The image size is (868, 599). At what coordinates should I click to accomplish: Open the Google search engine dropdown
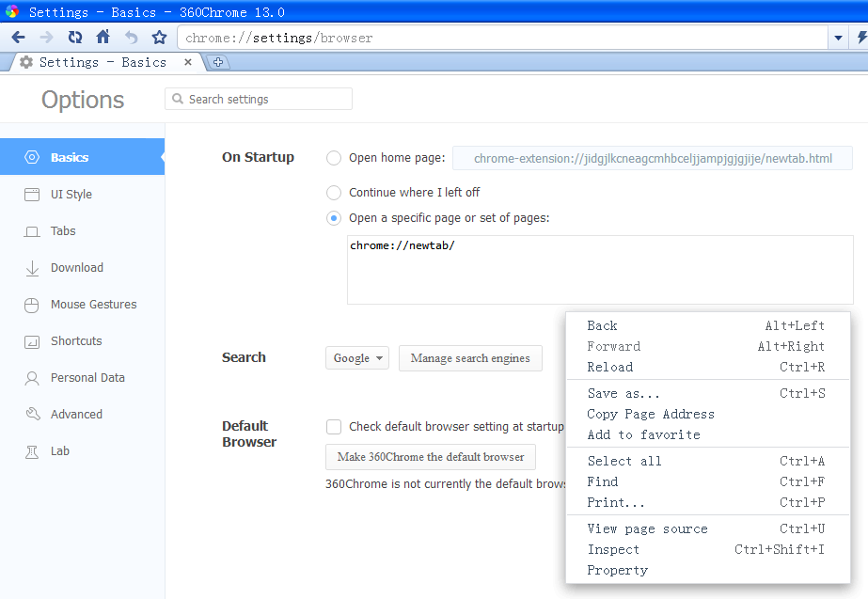[x=357, y=358]
